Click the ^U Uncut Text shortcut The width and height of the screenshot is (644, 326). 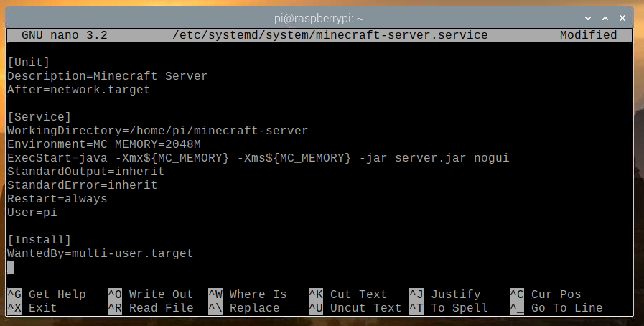click(355, 308)
